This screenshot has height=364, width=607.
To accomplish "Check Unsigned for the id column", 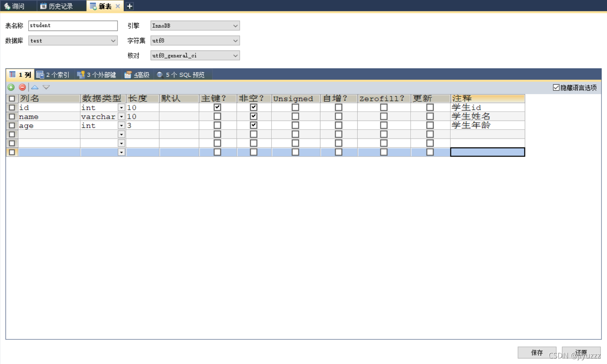I will tap(295, 107).
